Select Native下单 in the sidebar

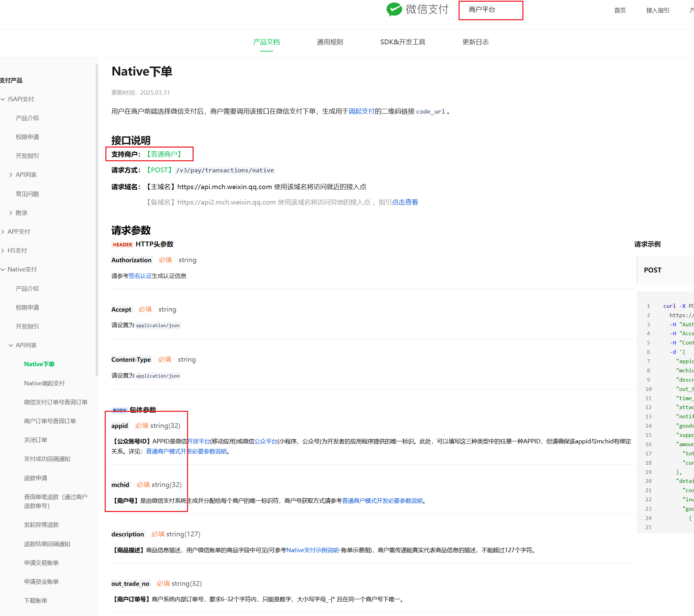point(39,364)
